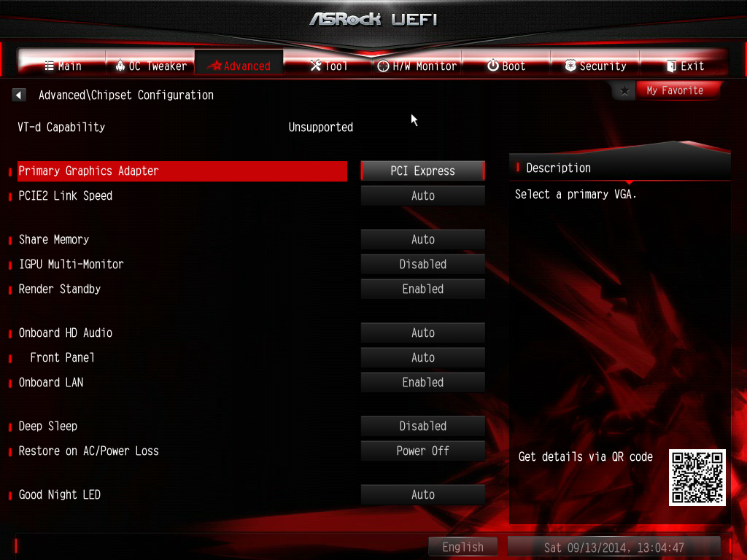Open My Favorite button
Image resolution: width=747 pixels, height=560 pixels.
click(x=675, y=90)
